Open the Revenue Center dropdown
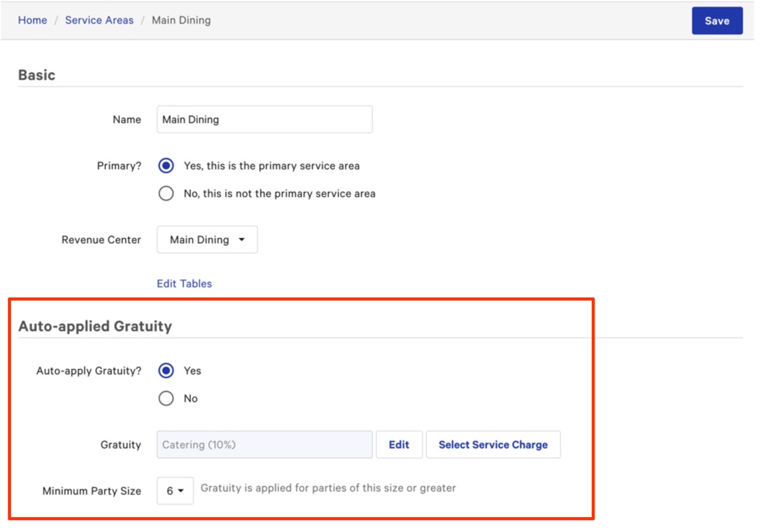 click(x=207, y=240)
